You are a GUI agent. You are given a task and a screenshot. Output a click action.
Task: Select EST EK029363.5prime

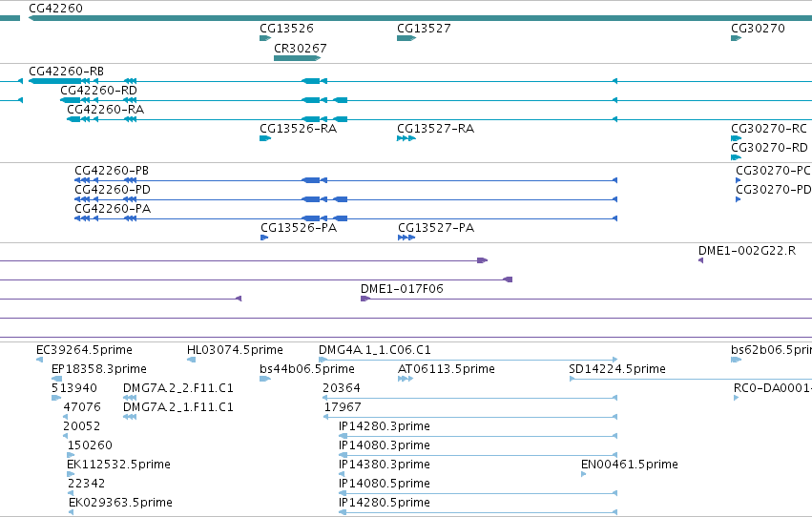tap(71, 512)
